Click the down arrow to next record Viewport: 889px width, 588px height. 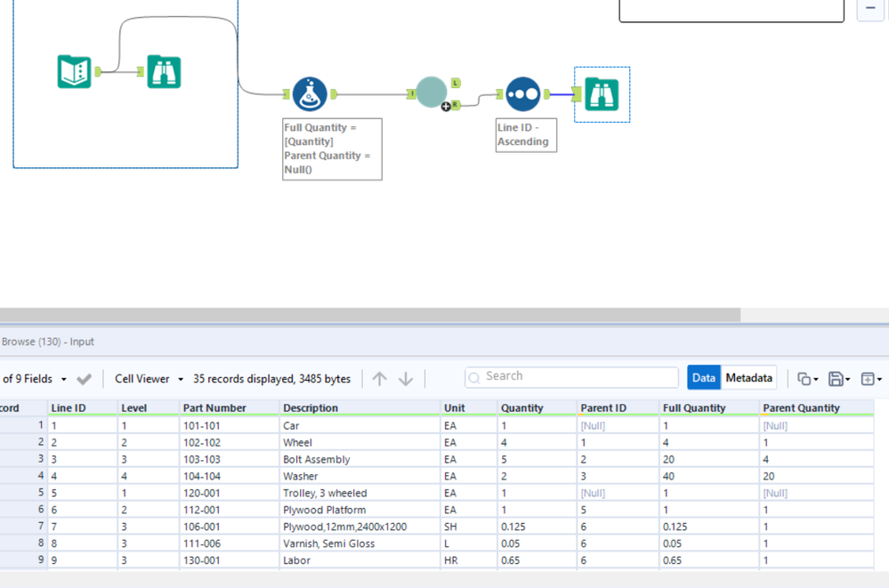(406, 379)
